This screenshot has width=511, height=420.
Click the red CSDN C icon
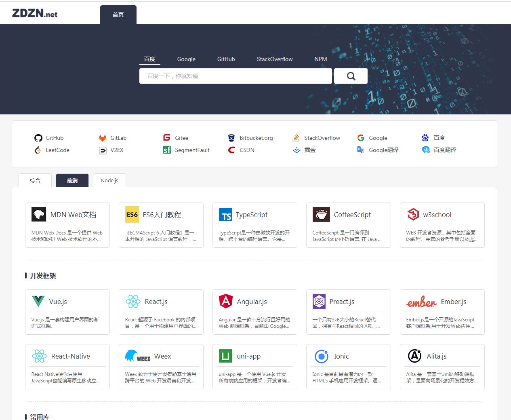[231, 150]
